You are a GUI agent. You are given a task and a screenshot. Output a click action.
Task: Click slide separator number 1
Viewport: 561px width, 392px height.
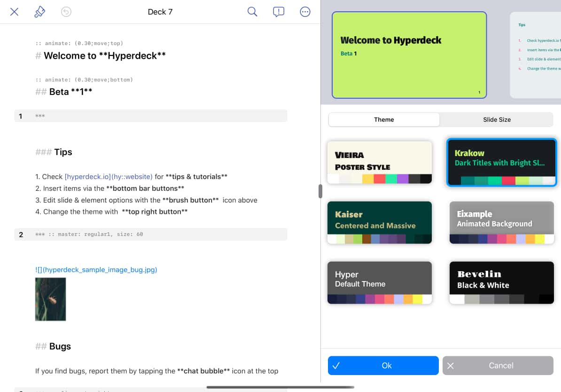(x=151, y=116)
